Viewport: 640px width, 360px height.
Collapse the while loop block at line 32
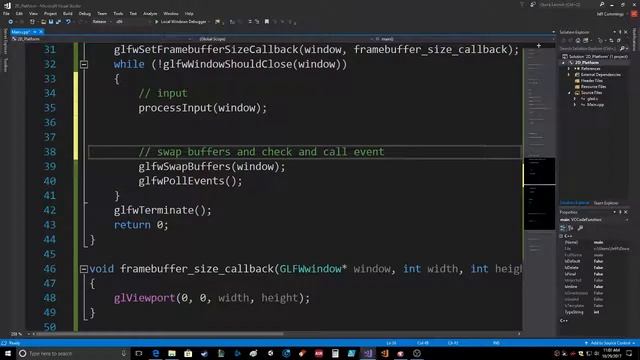84,64
